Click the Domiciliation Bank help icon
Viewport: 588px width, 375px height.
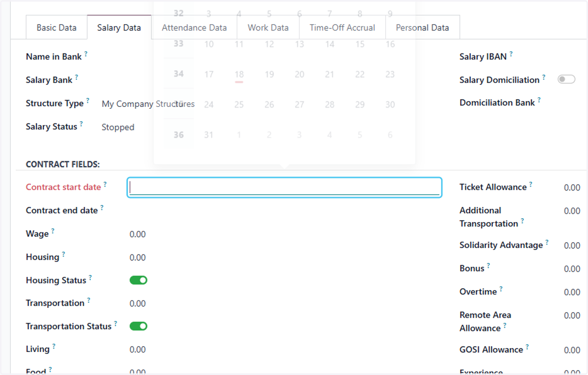click(x=539, y=100)
